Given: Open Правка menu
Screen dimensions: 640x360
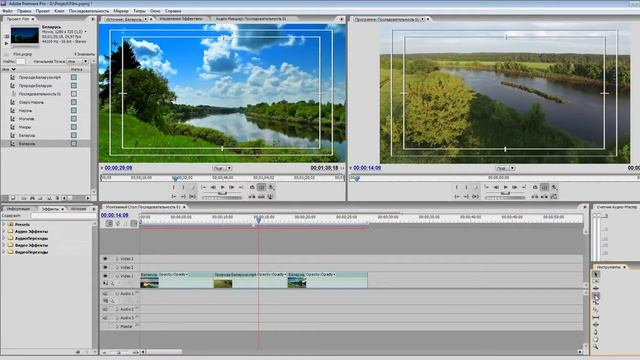Looking at the screenshot, I should 24,11.
